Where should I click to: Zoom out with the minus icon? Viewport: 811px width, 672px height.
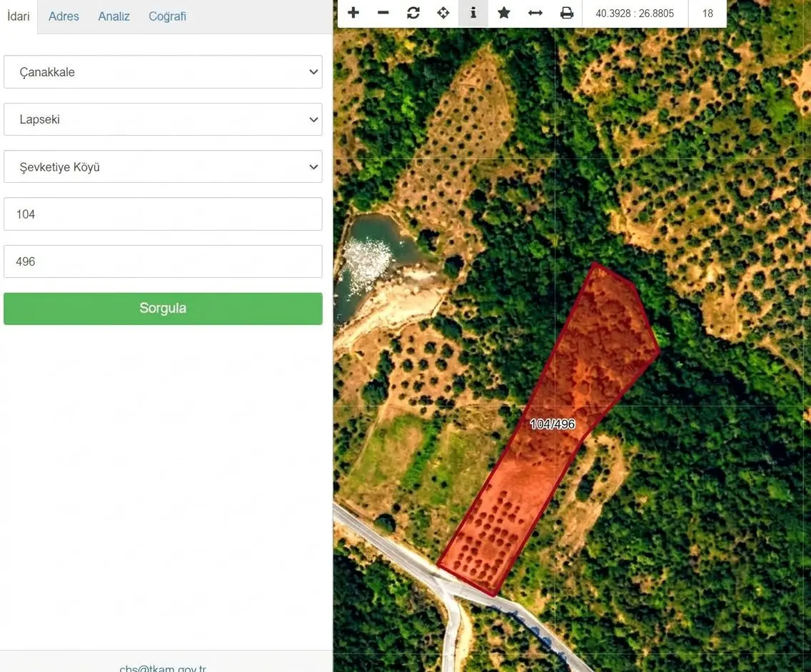pos(383,13)
